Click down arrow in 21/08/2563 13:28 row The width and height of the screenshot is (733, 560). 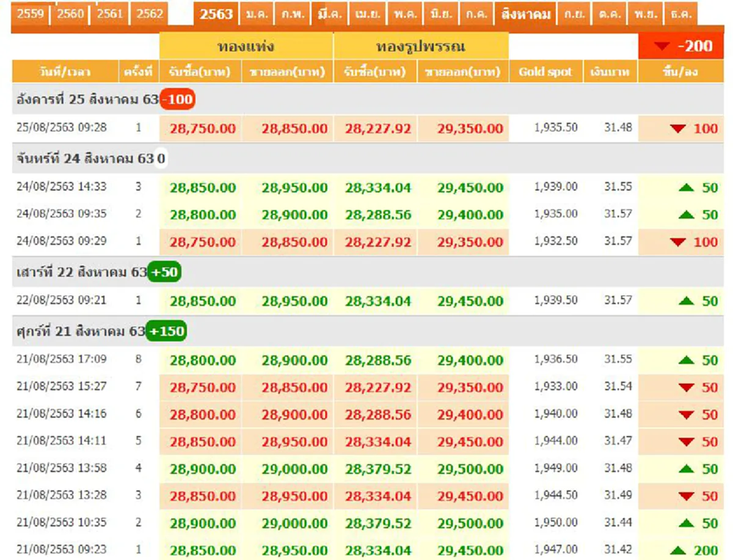[x=687, y=496]
